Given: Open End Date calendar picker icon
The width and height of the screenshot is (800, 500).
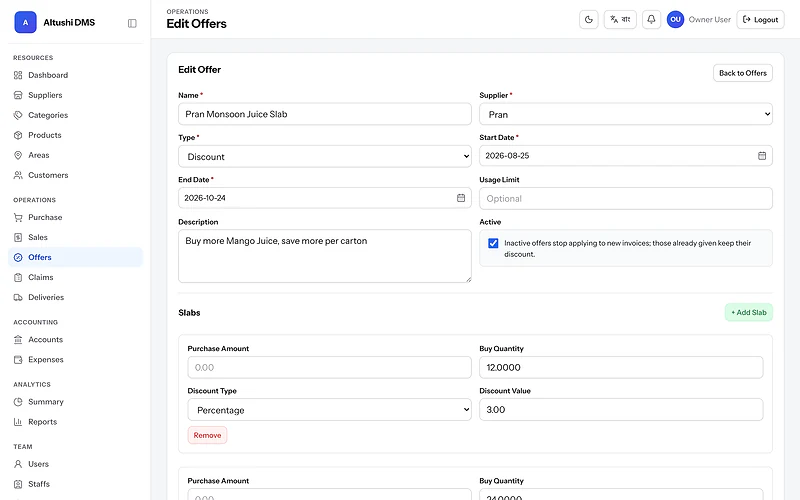Looking at the screenshot, I should [x=461, y=198].
